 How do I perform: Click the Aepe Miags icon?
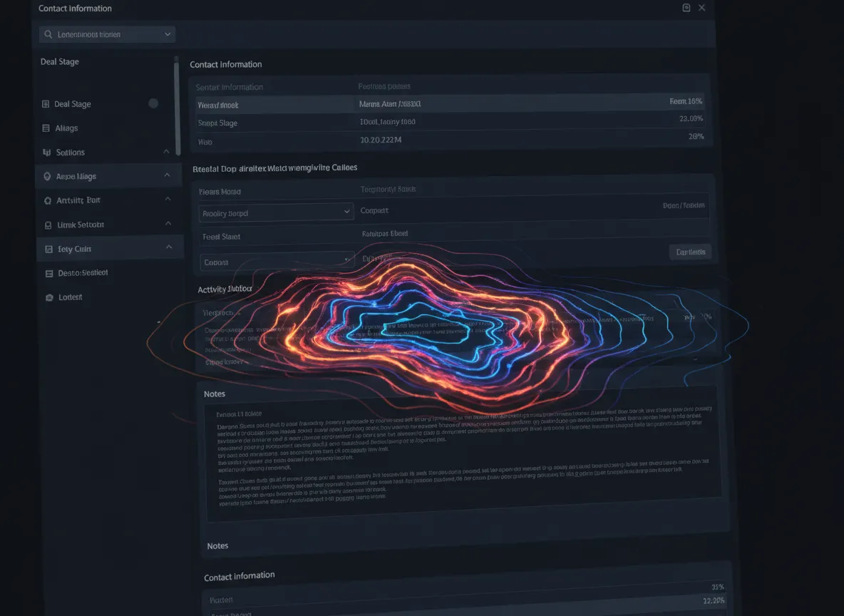pos(47,176)
